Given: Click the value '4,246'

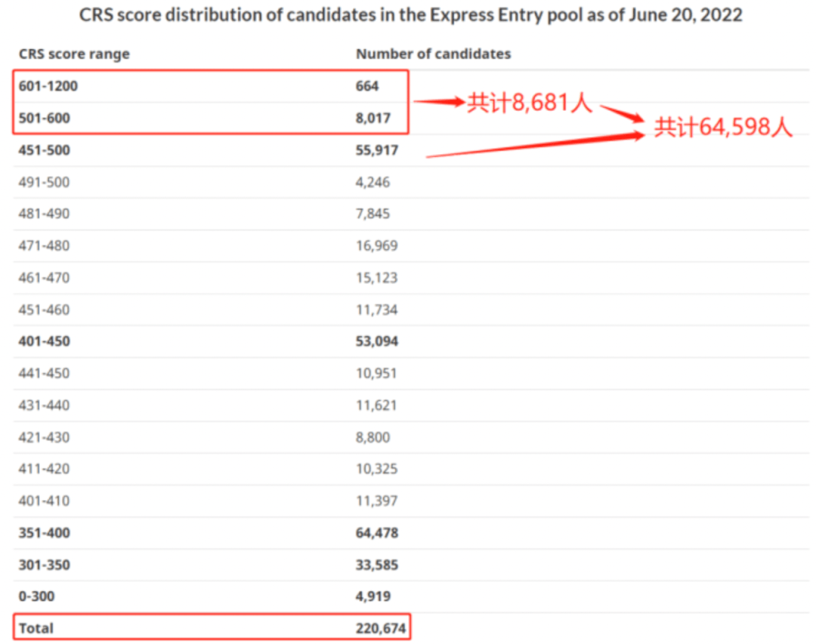Looking at the screenshot, I should (x=372, y=182).
